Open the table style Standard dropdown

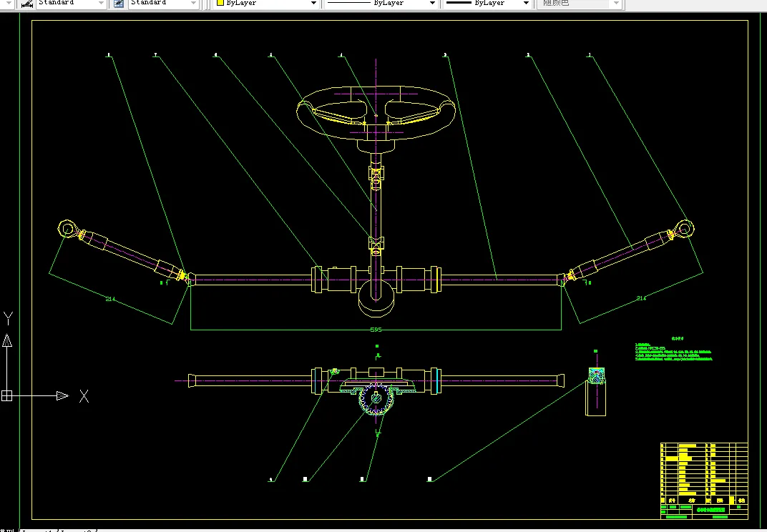pos(163,3)
